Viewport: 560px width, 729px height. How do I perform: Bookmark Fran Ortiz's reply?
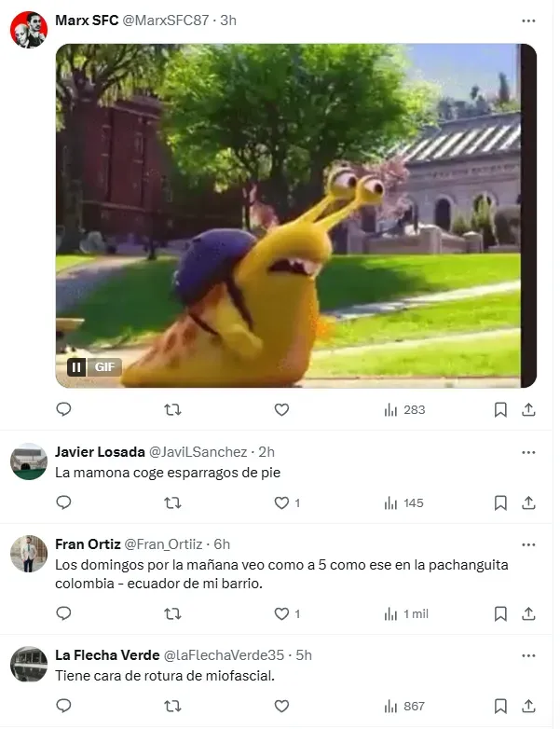click(x=500, y=613)
